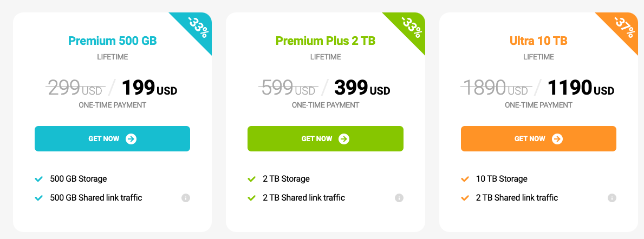The image size is (644, 239).
Task: Click arrow icon in green Get Now button
Action: click(x=344, y=139)
